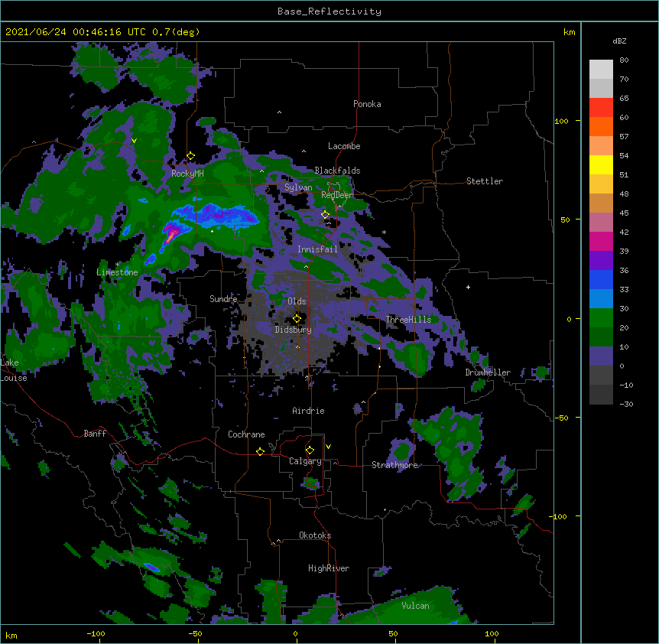Click the Cochrane label
The image size is (659, 644).
246,434
